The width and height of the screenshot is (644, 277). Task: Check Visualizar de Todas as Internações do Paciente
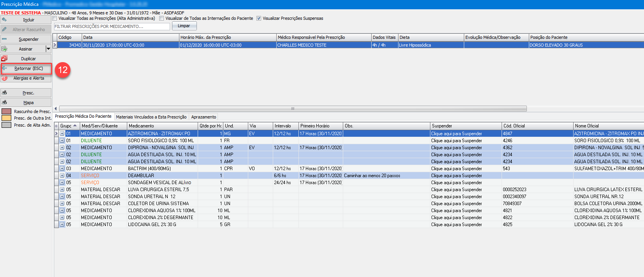click(161, 18)
